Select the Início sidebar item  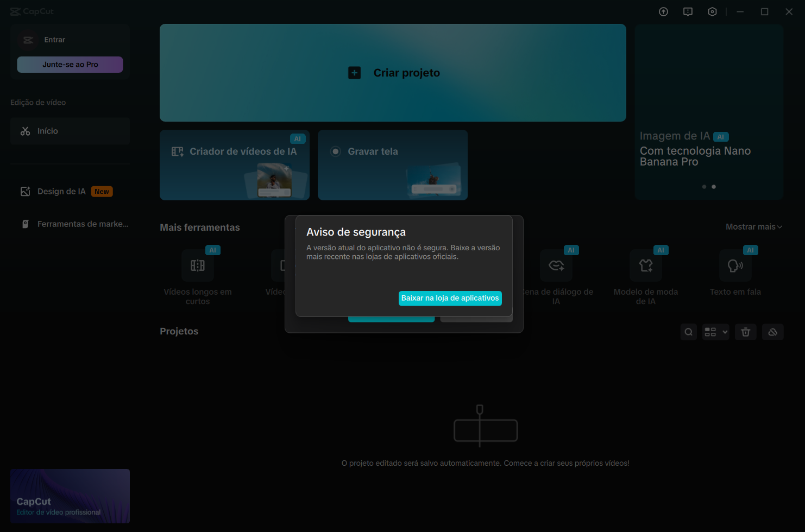click(x=70, y=131)
